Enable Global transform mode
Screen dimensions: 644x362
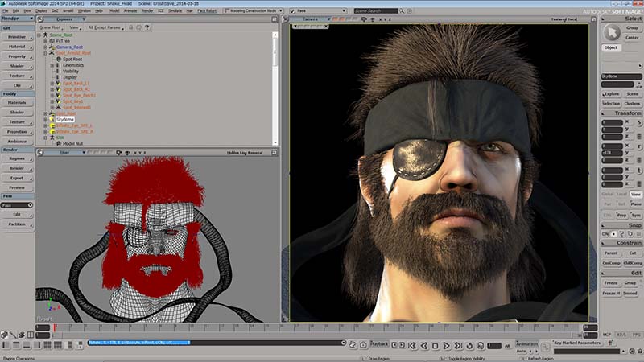608,194
